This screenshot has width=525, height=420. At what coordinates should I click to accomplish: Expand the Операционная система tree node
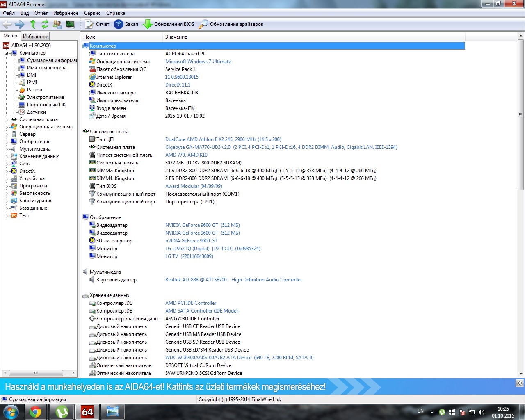tap(7, 127)
